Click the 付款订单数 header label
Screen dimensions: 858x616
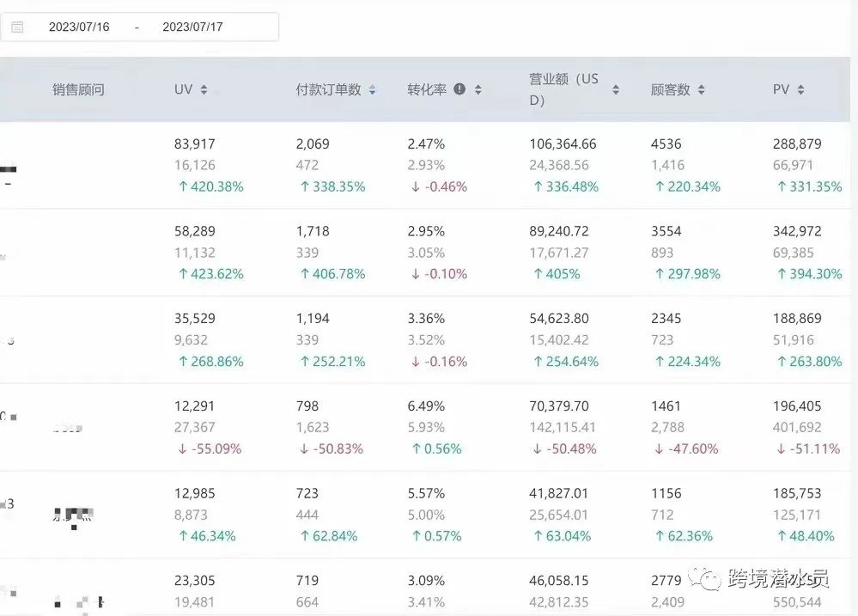click(328, 90)
